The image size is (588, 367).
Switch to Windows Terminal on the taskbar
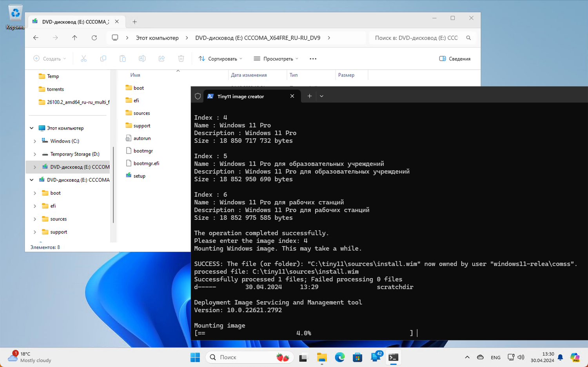(393, 357)
